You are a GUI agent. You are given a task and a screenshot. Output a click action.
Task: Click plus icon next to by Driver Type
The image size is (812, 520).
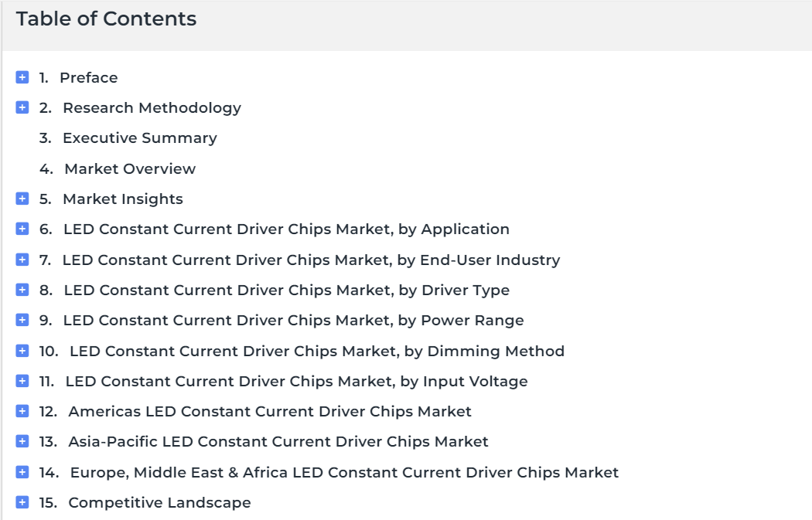pyautogui.click(x=22, y=289)
